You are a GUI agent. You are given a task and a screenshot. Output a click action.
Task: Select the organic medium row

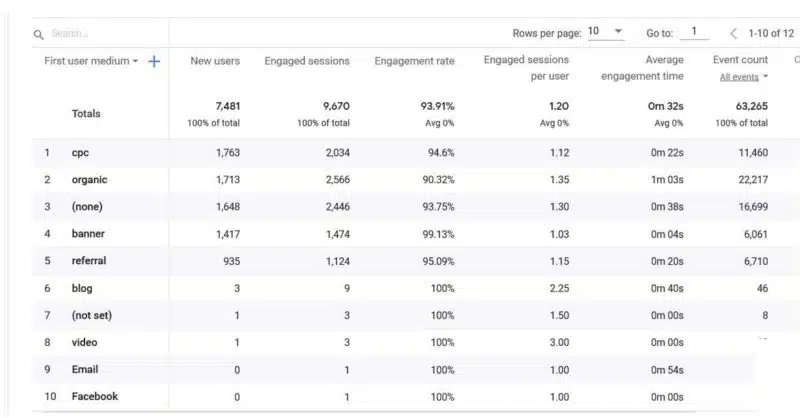point(89,180)
